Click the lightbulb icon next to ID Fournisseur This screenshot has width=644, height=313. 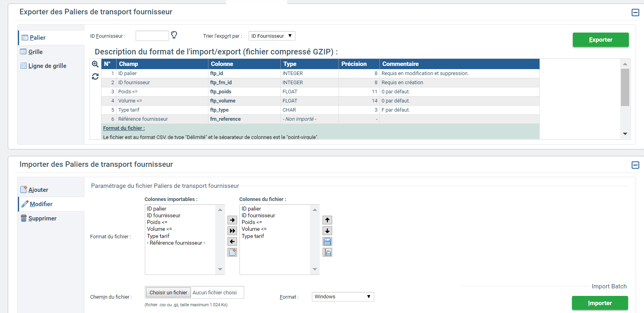click(x=174, y=35)
